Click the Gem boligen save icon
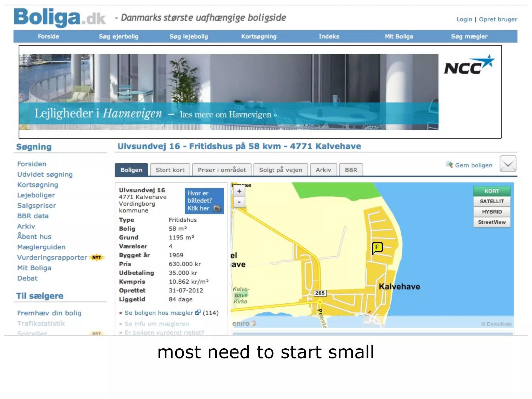 coord(449,164)
